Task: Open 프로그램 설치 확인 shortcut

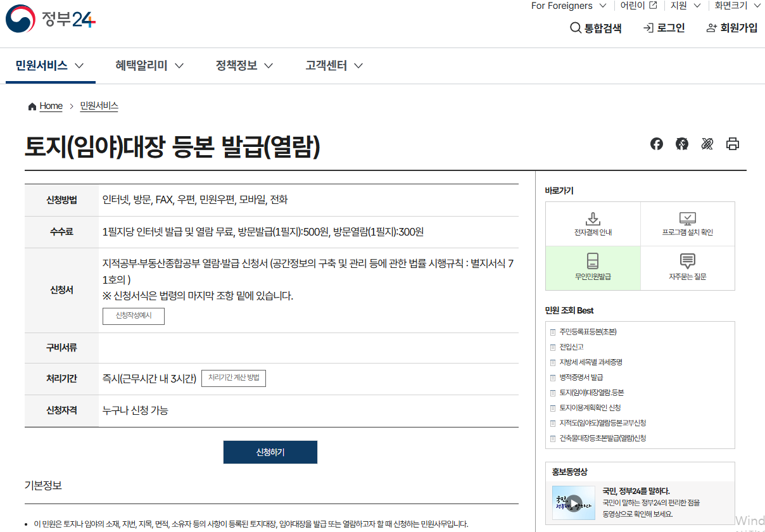Action: pos(688,223)
